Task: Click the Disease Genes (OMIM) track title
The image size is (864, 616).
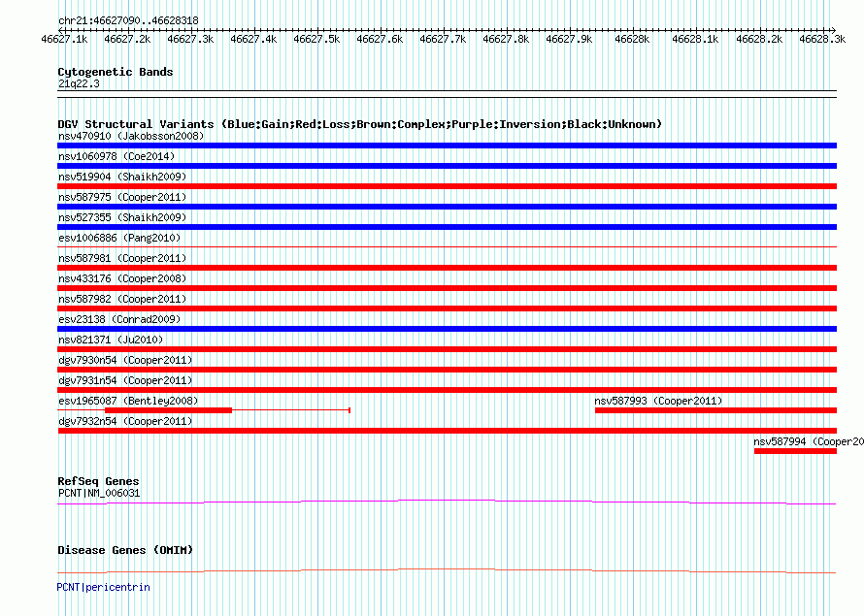Action: tap(125, 550)
